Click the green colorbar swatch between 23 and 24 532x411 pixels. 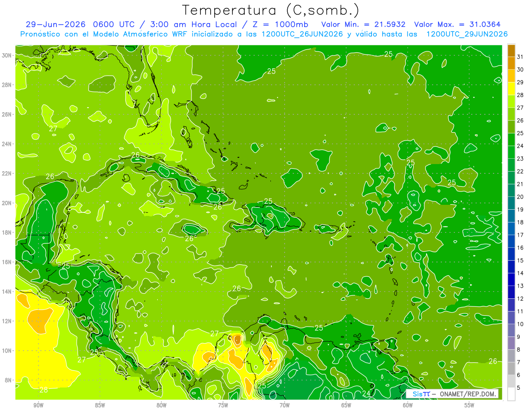pyautogui.click(x=511, y=152)
